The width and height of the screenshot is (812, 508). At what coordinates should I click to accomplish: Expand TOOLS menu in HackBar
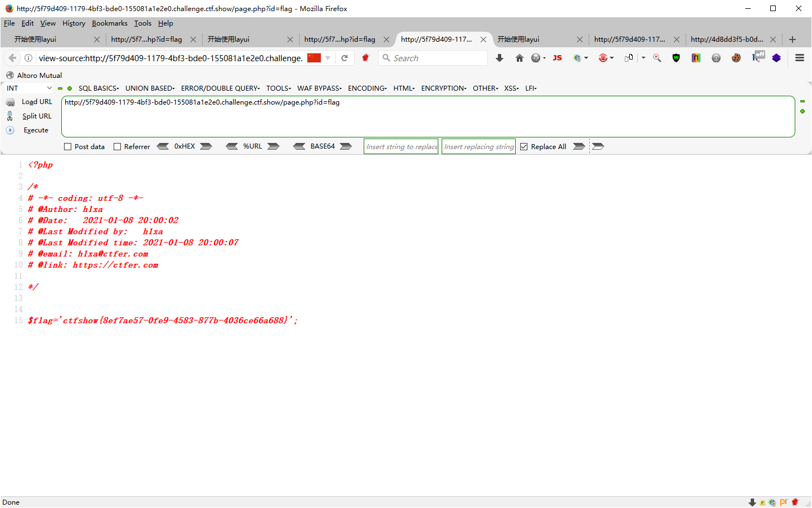click(278, 88)
